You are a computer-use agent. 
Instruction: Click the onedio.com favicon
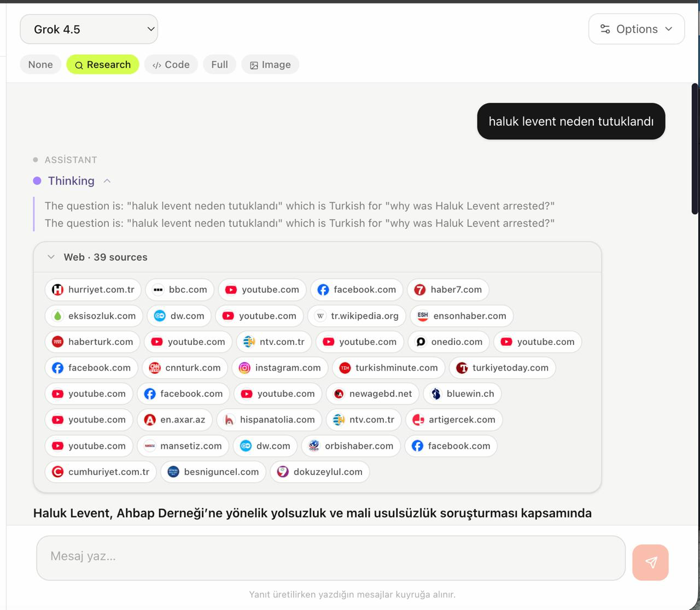click(x=421, y=342)
